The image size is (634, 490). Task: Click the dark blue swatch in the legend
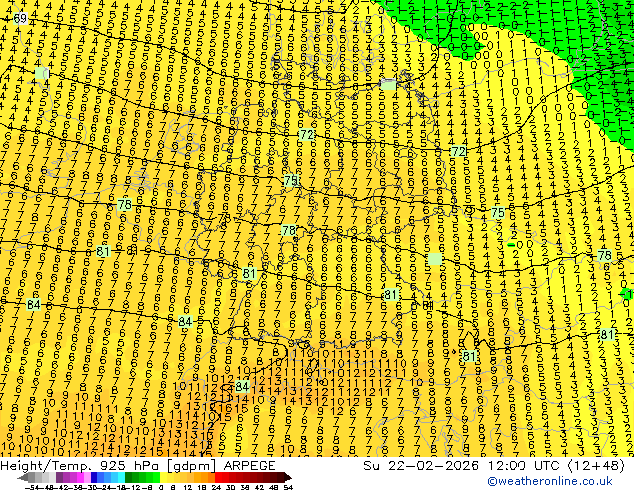(94, 477)
